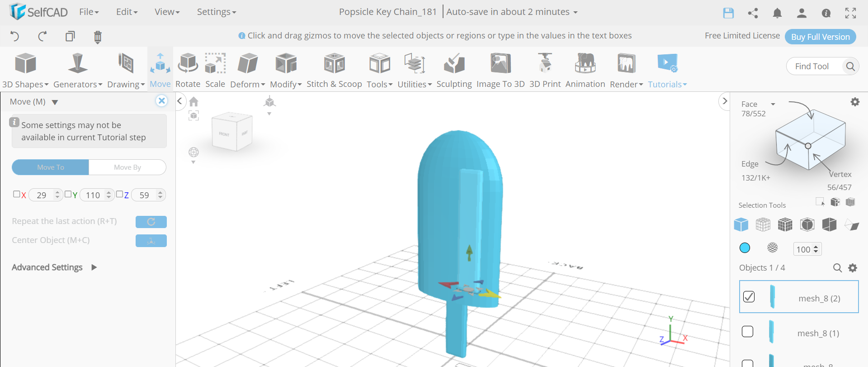Select the Rotate tool
This screenshot has height=367, width=868.
[x=188, y=70]
